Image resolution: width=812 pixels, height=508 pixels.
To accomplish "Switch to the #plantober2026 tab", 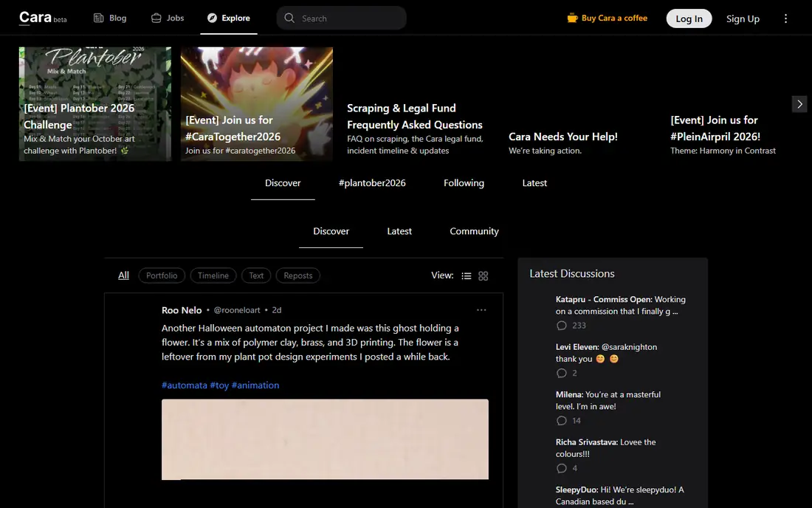I will 372,183.
